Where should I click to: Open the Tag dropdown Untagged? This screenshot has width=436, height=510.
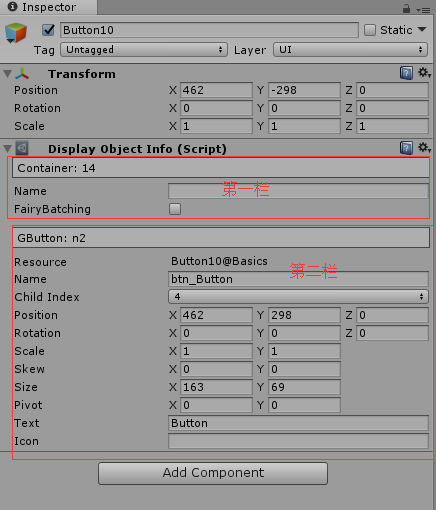coord(144,50)
